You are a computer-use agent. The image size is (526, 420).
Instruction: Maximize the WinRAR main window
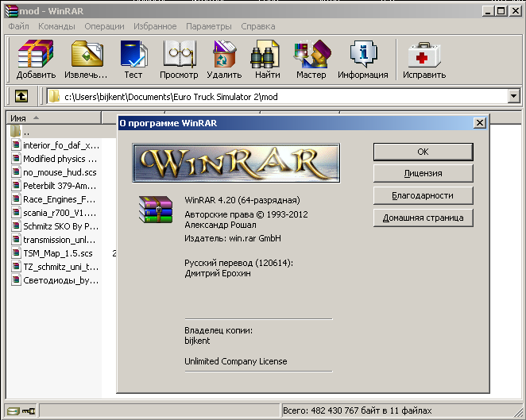(501, 11)
